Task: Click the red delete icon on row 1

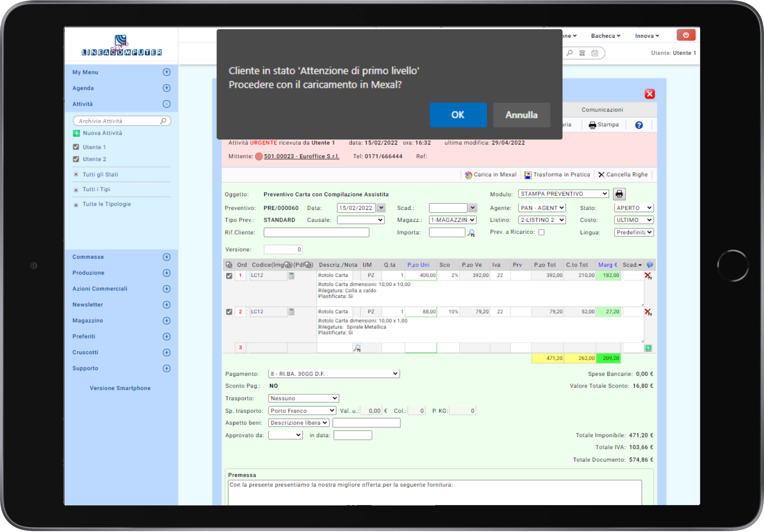Action: 648,275
